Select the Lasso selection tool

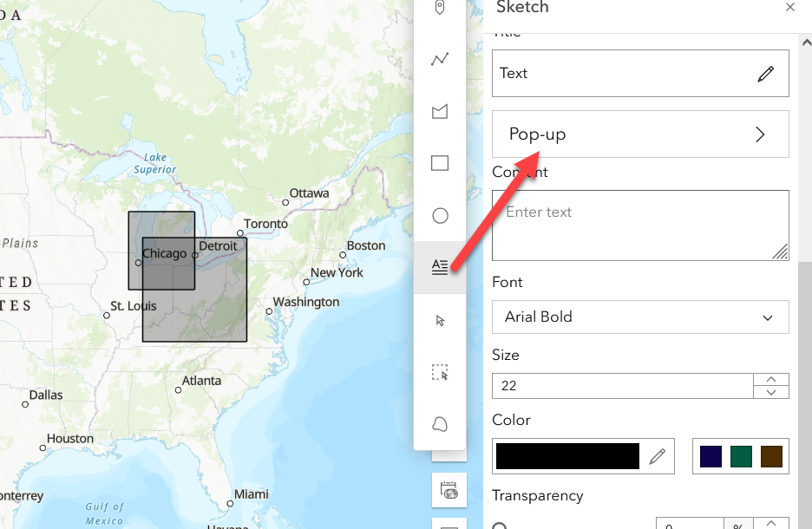point(440,424)
